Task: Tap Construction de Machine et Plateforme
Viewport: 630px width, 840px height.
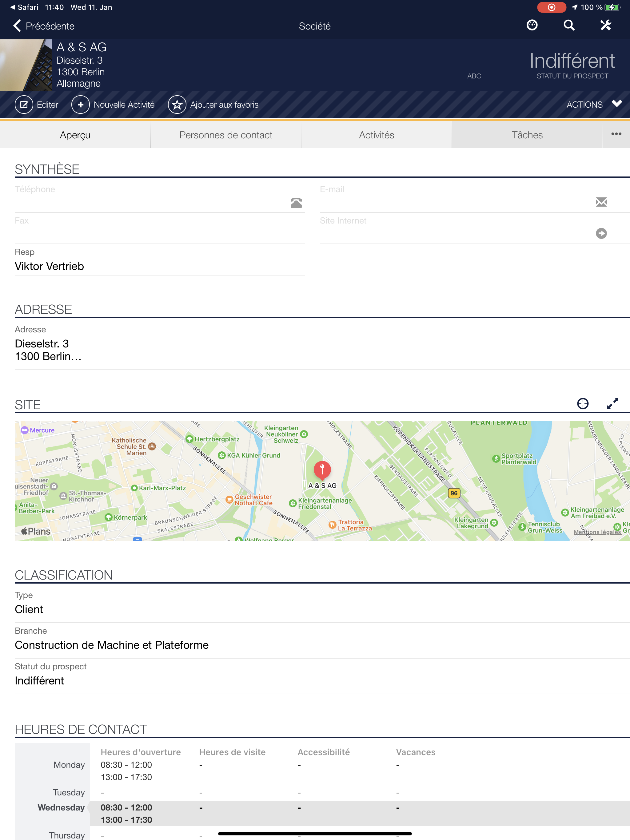Action: [112, 645]
